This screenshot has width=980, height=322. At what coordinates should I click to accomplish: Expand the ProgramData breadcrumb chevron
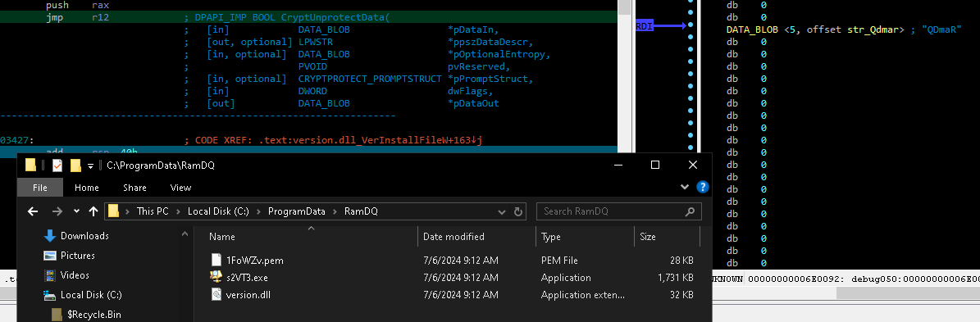pos(335,211)
